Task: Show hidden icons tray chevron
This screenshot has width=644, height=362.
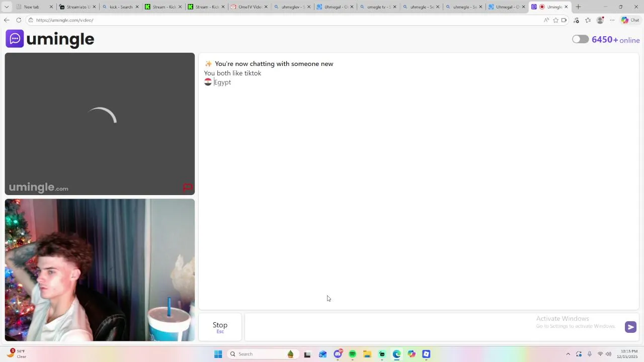Action: click(x=568, y=354)
